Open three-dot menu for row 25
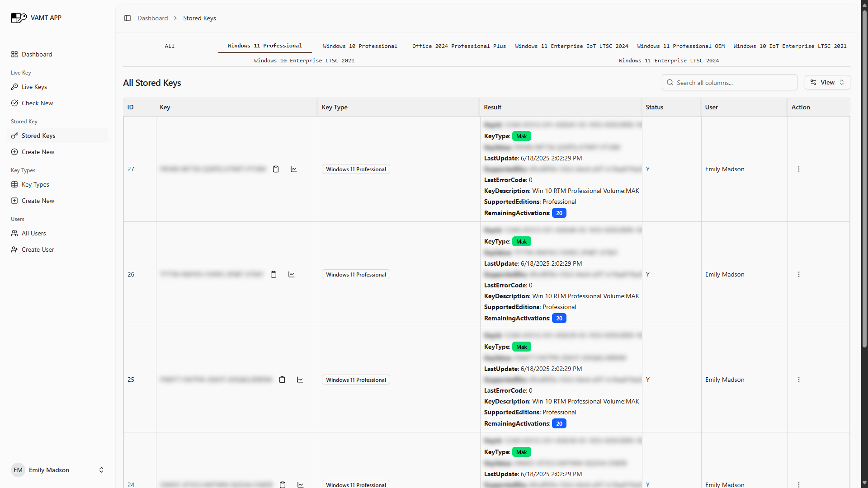 [x=799, y=380]
